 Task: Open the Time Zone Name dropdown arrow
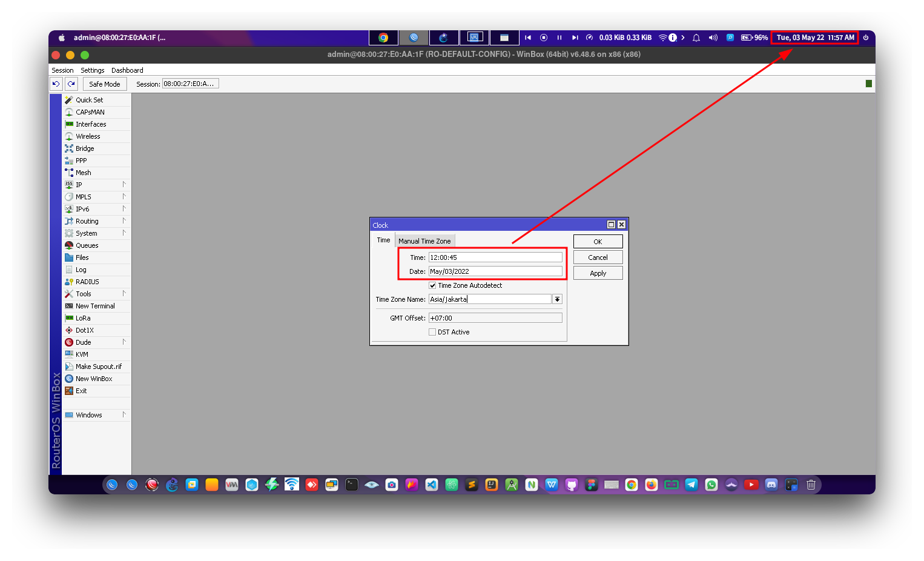point(557,299)
